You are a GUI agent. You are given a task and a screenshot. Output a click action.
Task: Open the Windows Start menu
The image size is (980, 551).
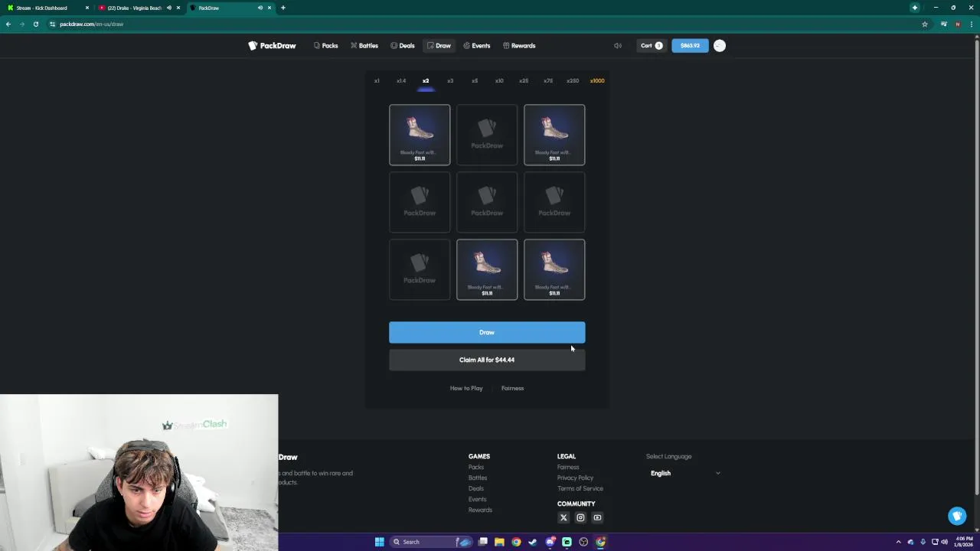pos(379,542)
